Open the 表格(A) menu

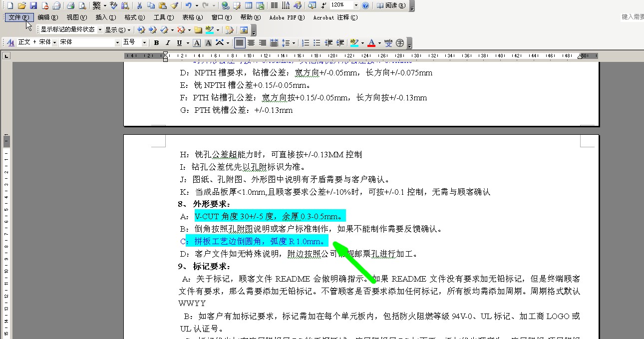tap(192, 17)
